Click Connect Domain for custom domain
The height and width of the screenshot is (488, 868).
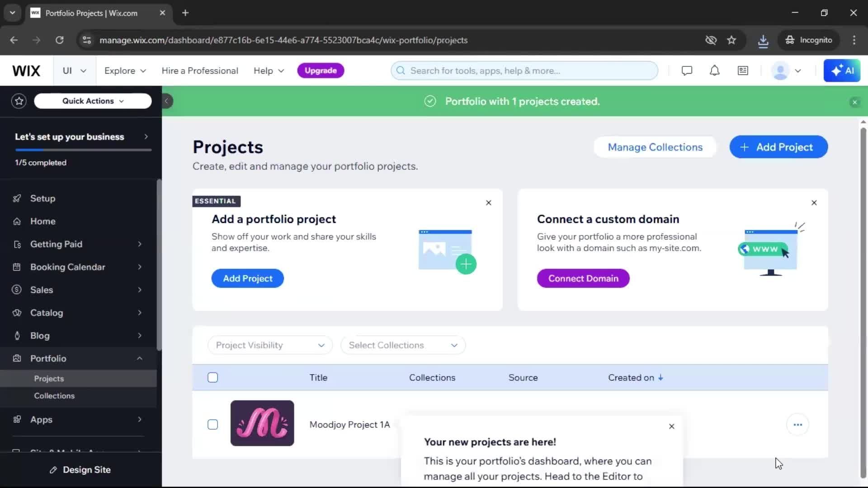583,278
